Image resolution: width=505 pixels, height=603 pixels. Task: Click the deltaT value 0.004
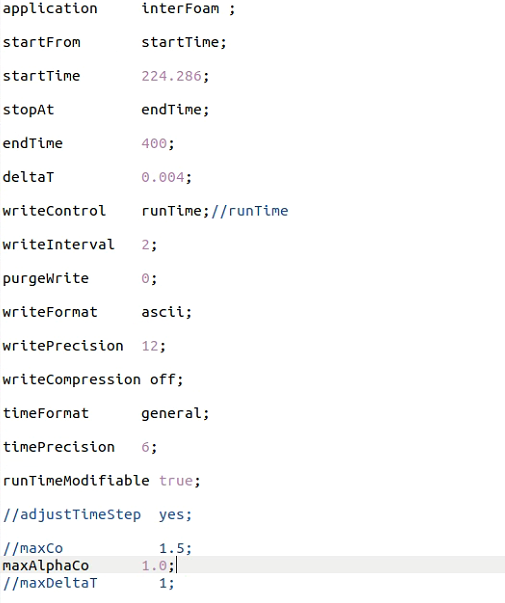163,177
